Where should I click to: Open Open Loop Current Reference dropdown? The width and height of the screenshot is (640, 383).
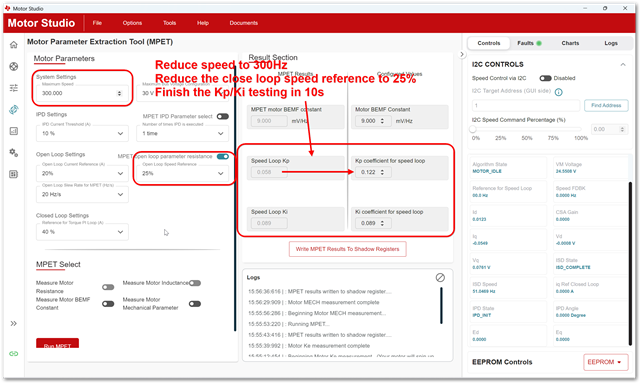click(82, 173)
